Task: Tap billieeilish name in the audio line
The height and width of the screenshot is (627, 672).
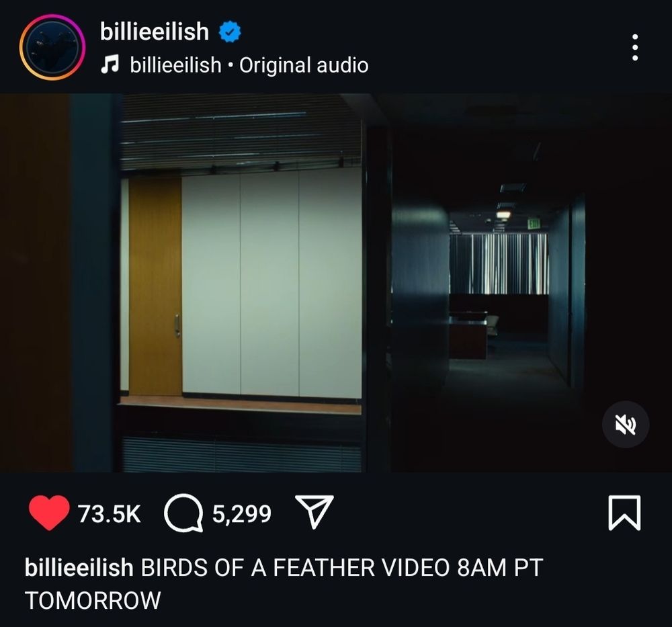Action: coord(175,65)
